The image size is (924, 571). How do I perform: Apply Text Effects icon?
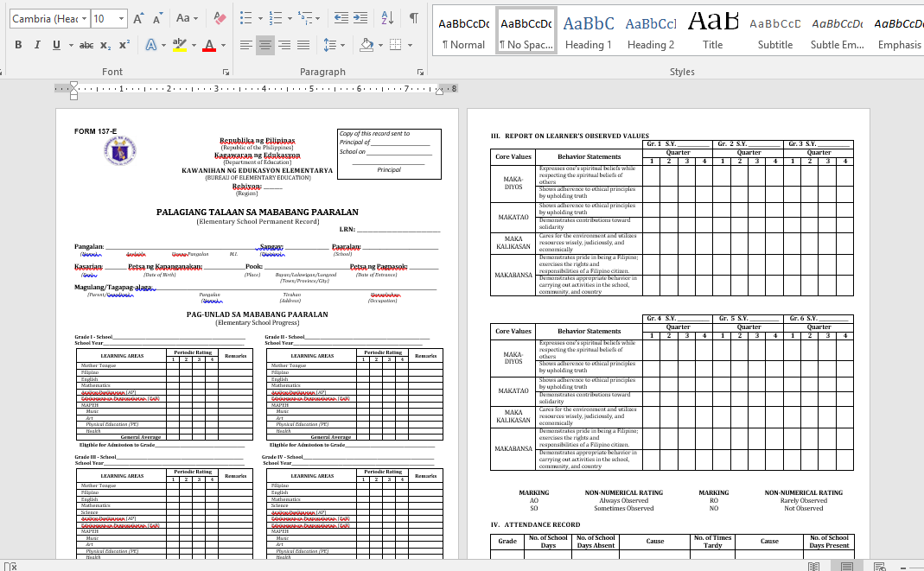[x=151, y=45]
